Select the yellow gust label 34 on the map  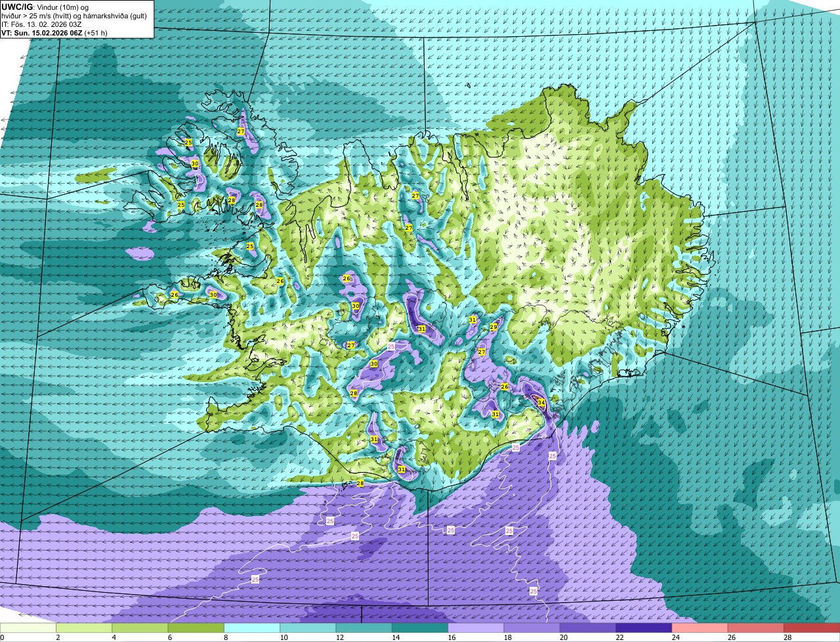pyautogui.click(x=541, y=402)
